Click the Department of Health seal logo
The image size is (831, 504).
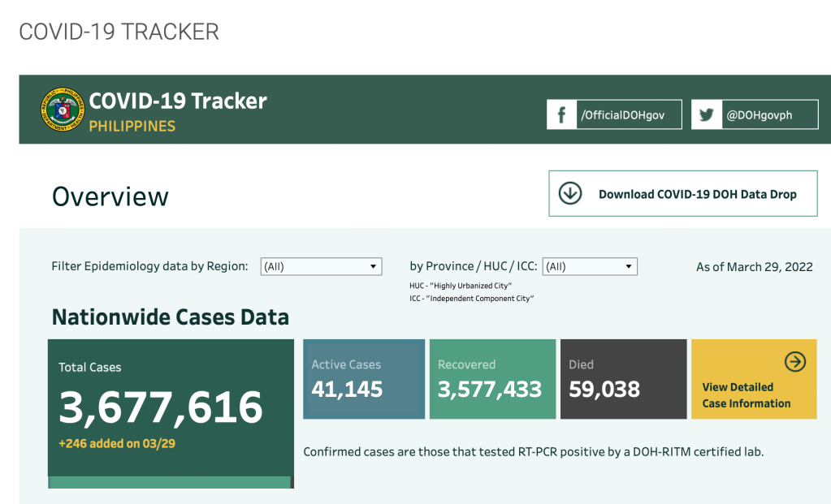62,110
